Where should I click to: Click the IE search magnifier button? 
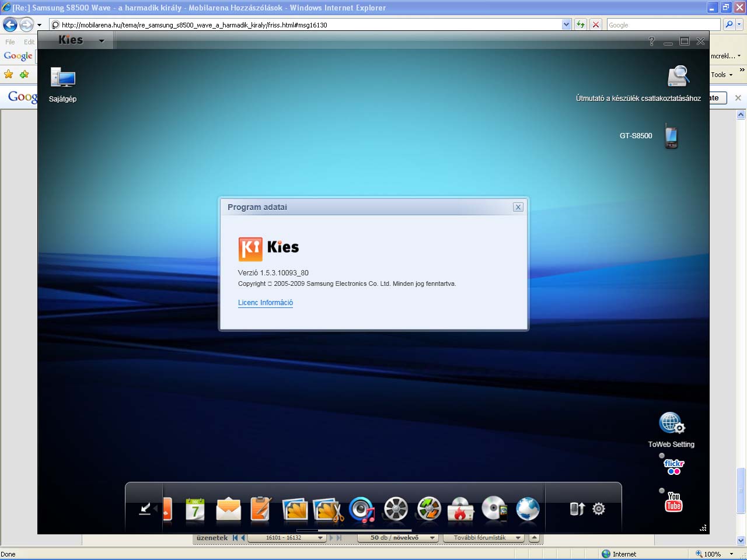point(729,24)
